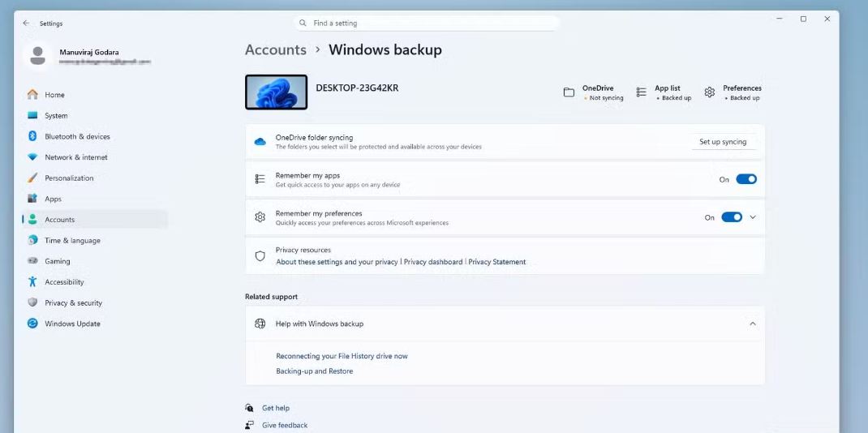Click the Not syncing status text
The image size is (868, 433).
pyautogui.click(x=606, y=98)
